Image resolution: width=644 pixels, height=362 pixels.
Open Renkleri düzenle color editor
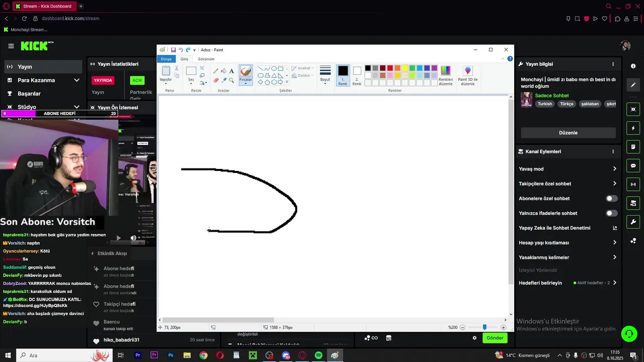tap(446, 75)
